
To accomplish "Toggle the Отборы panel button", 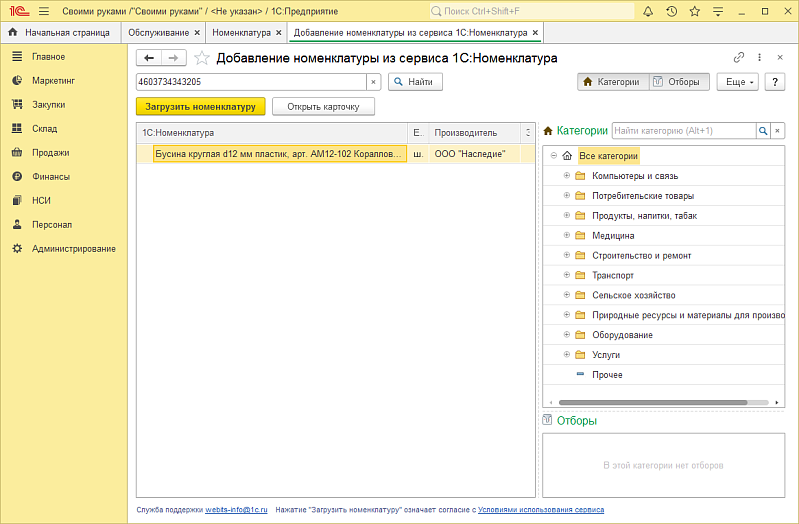I will [680, 82].
